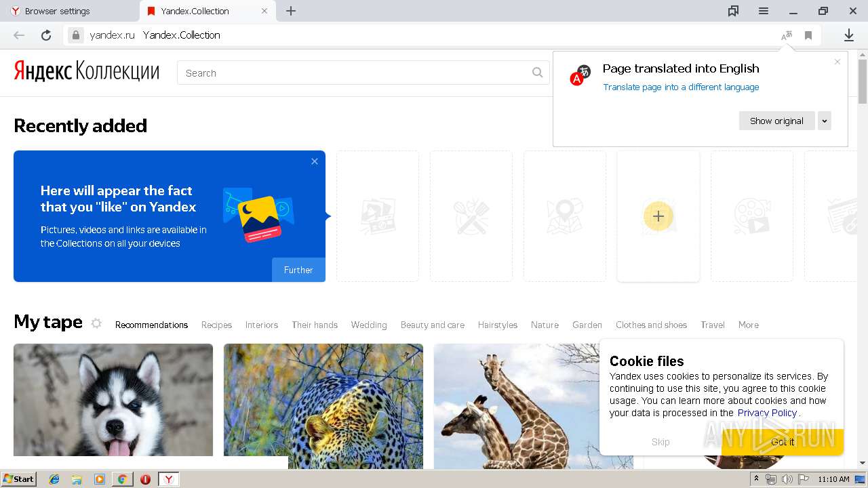
Task: Launch media player from taskbar
Action: coord(100,479)
